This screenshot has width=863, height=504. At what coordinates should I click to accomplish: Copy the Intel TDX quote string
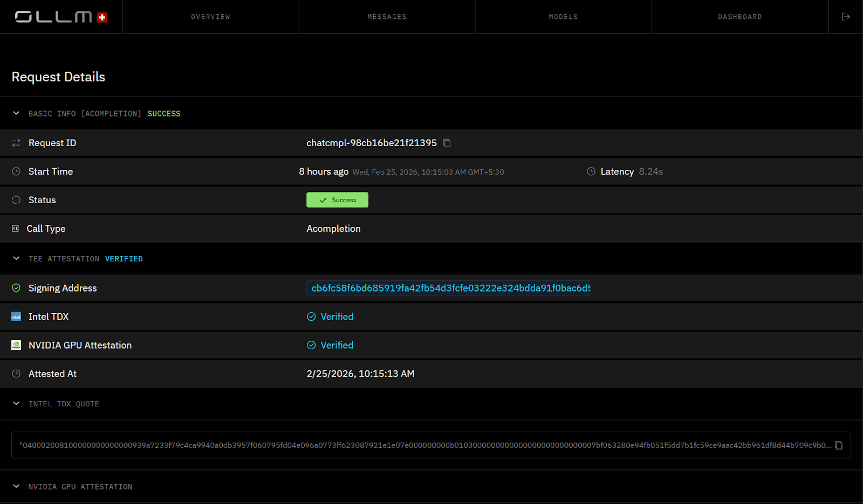839,445
